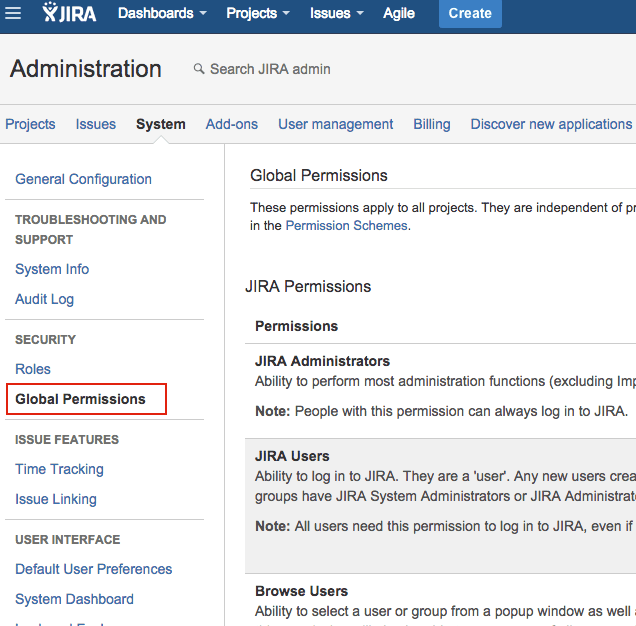Expand the Dashboards dropdown
Viewport: 636px width, 626px height.
pyautogui.click(x=162, y=13)
